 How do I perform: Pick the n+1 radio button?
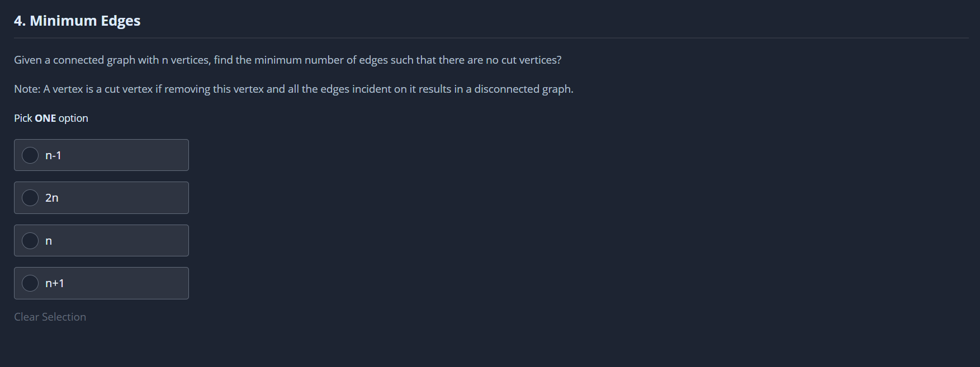point(30,283)
